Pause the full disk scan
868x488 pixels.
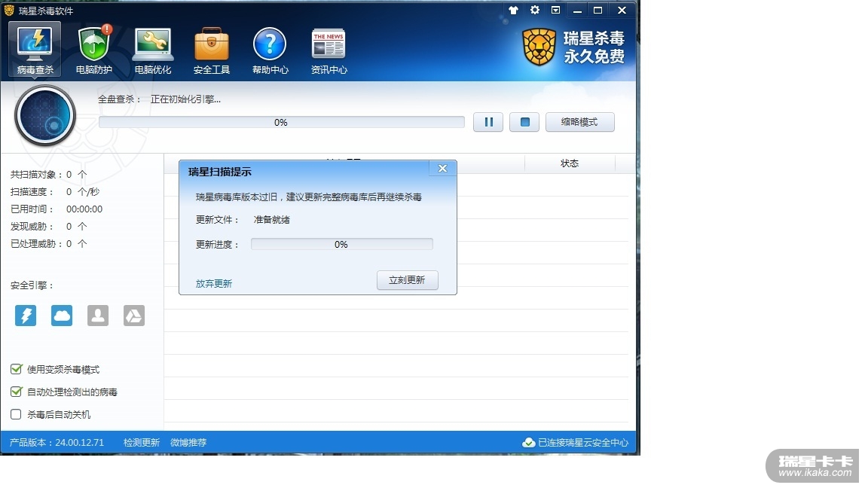tap(488, 122)
